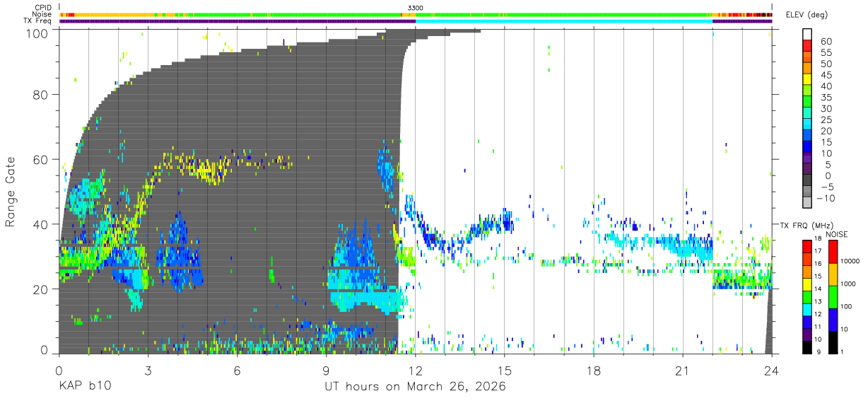The height and width of the screenshot is (401, 868).
Task: Click the purple segment of TX Freq bar
Action: point(237,21)
